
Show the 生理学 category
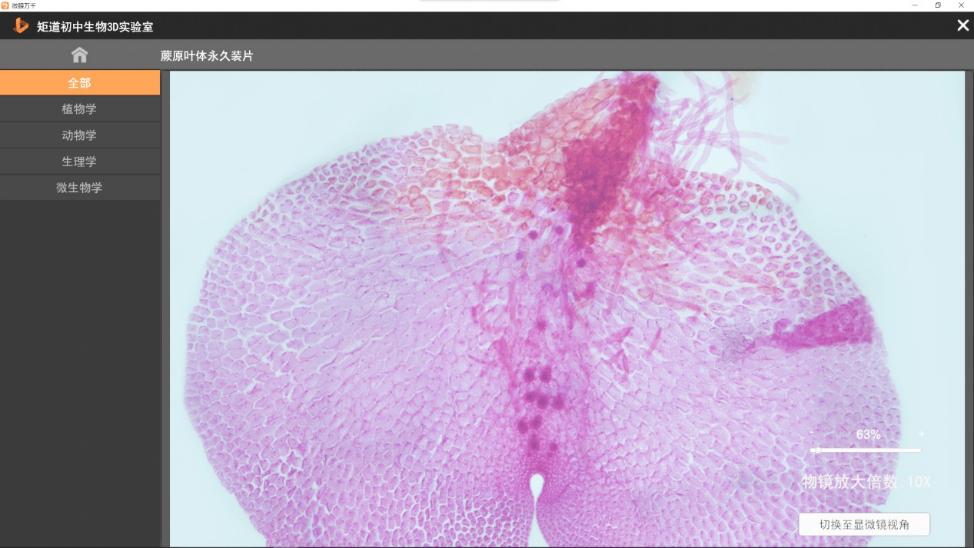pyautogui.click(x=80, y=161)
